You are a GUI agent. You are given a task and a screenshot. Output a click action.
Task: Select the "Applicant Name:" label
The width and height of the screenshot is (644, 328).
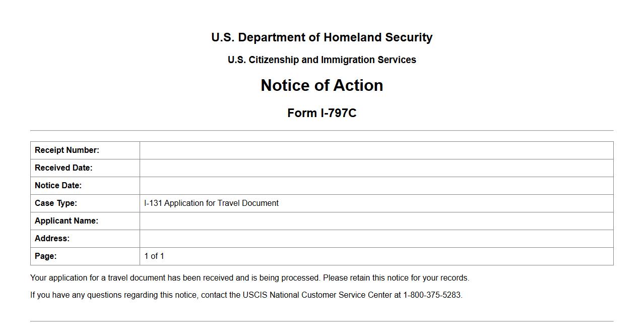[67, 221]
